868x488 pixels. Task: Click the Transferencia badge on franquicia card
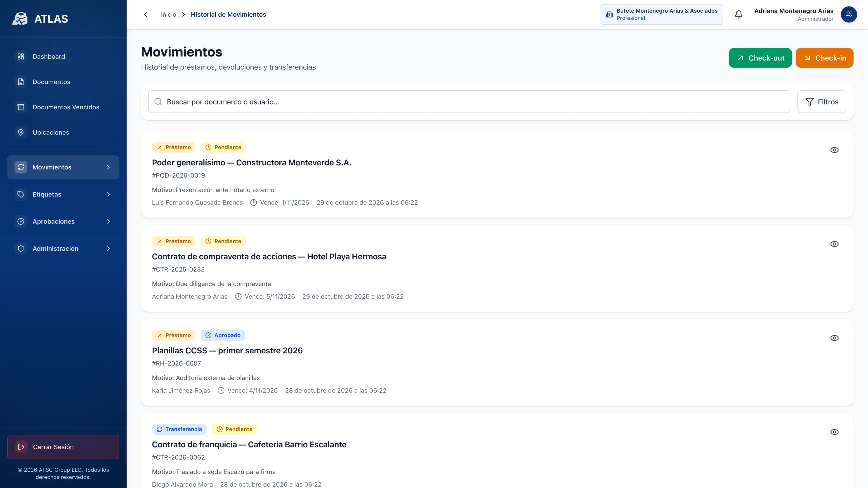tap(179, 429)
